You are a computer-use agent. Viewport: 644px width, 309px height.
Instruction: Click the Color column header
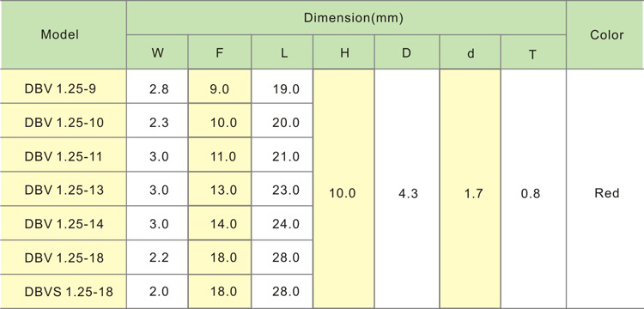point(605,34)
